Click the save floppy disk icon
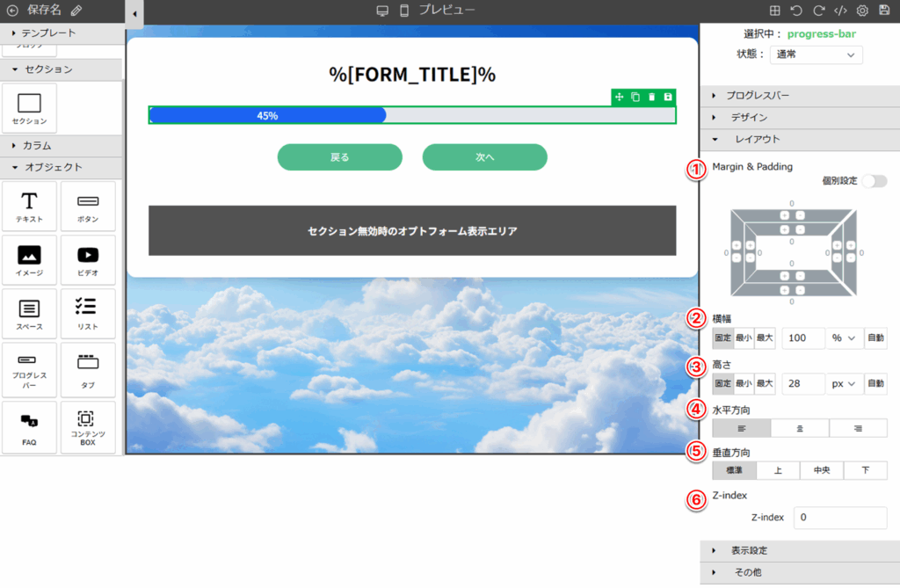 click(884, 11)
